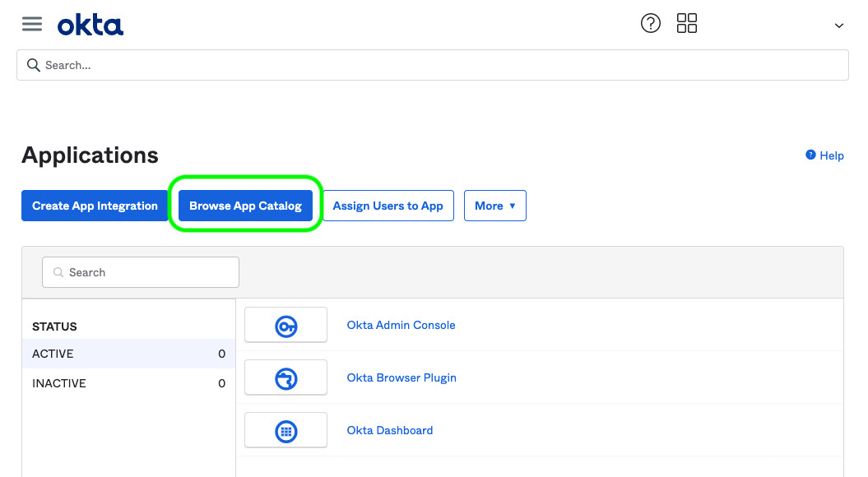
Task: Open the Okta Browser Plugin link
Action: point(402,377)
